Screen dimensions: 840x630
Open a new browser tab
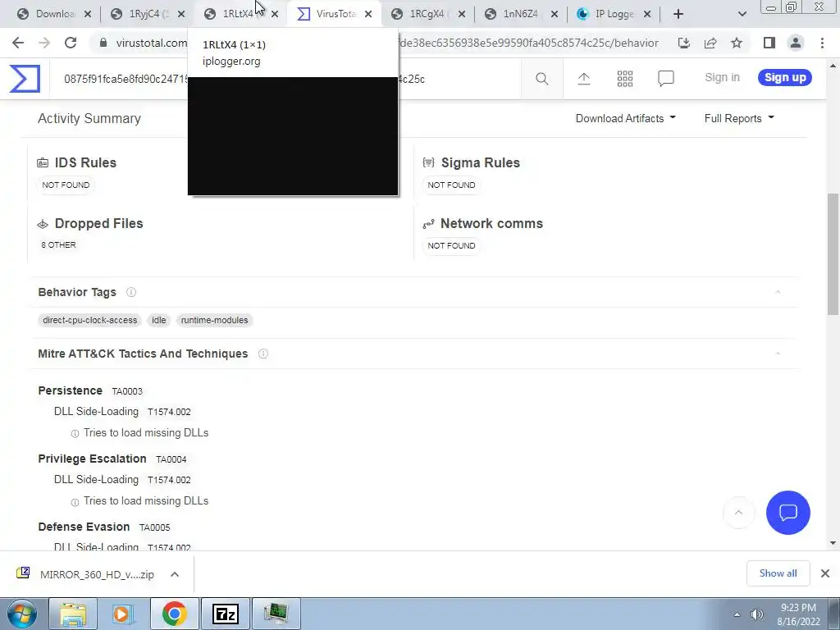678,14
